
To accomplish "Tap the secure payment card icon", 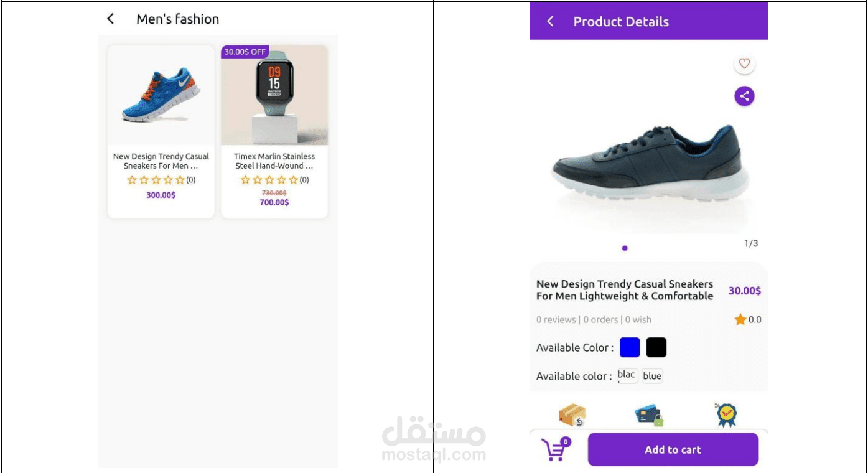I will coord(649,415).
